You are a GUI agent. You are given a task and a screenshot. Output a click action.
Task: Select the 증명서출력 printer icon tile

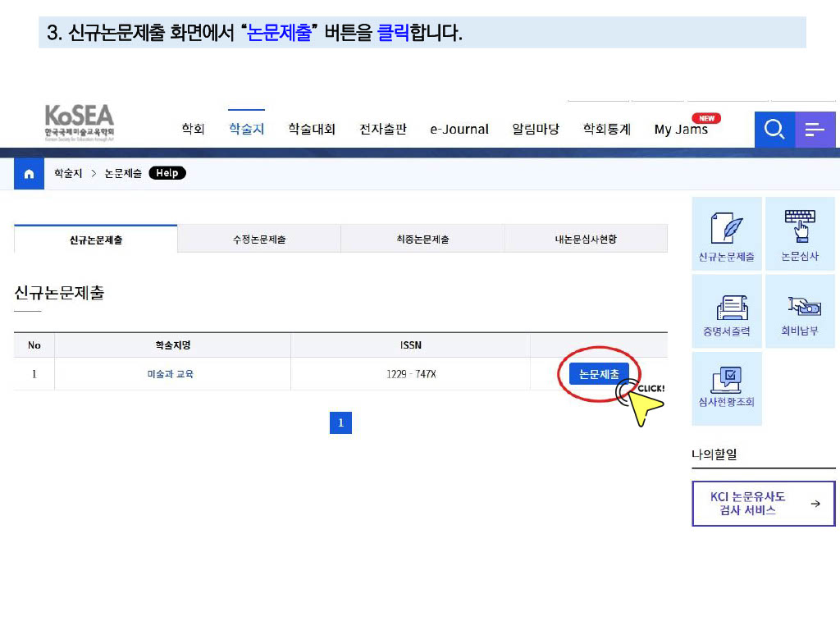pyautogui.click(x=726, y=311)
